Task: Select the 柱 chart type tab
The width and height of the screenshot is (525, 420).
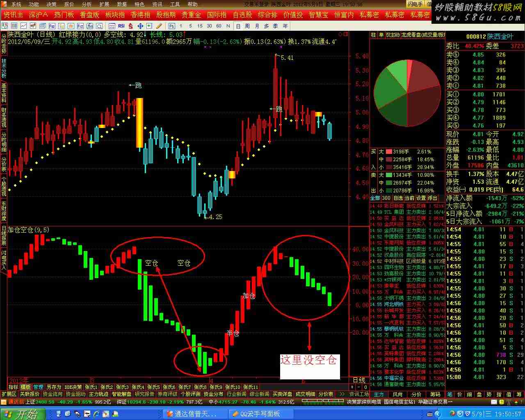Action: click(374, 35)
